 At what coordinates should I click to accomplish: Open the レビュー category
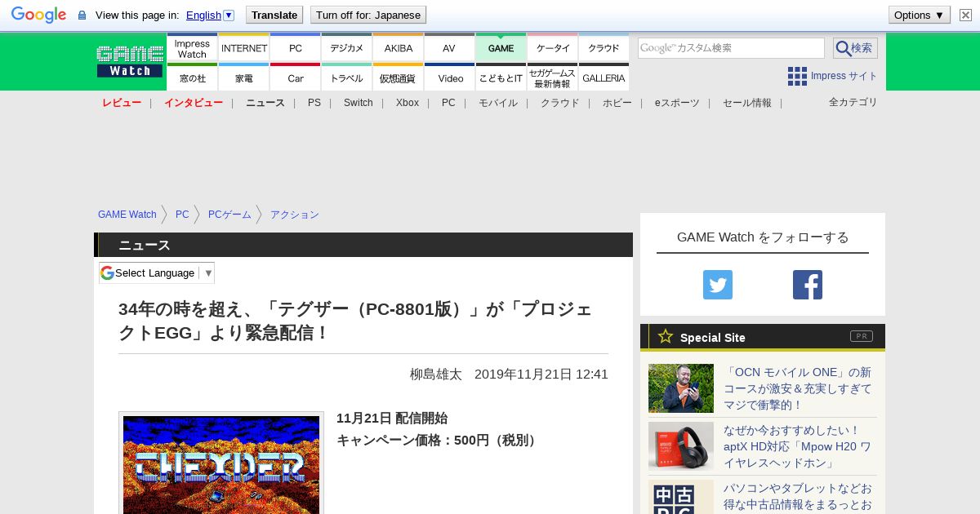tap(122, 103)
